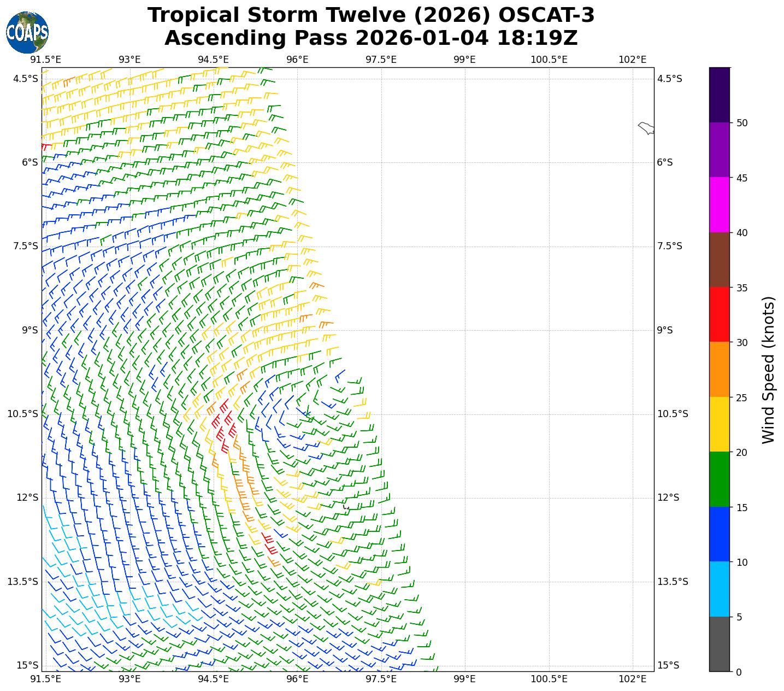
Task: Click the island outline near the right map edge
Action: tap(646, 128)
